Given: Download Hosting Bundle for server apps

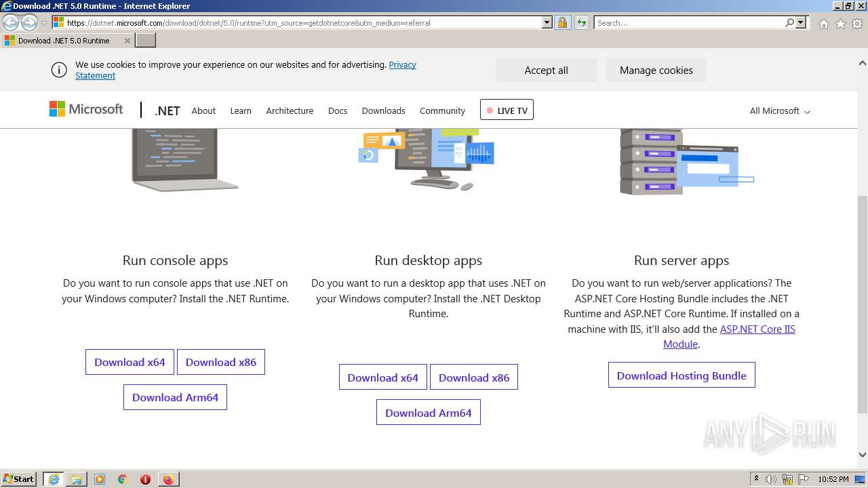Looking at the screenshot, I should click(682, 375).
